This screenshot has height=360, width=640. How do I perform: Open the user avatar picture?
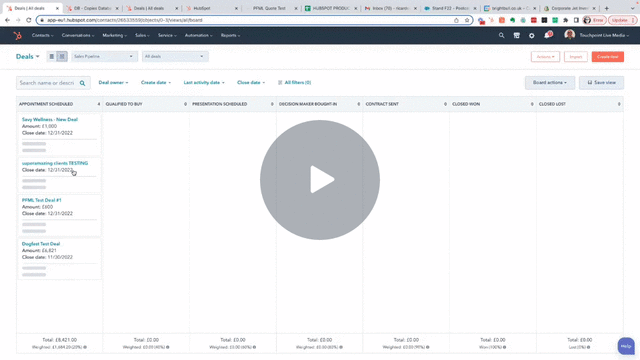[x=569, y=35]
